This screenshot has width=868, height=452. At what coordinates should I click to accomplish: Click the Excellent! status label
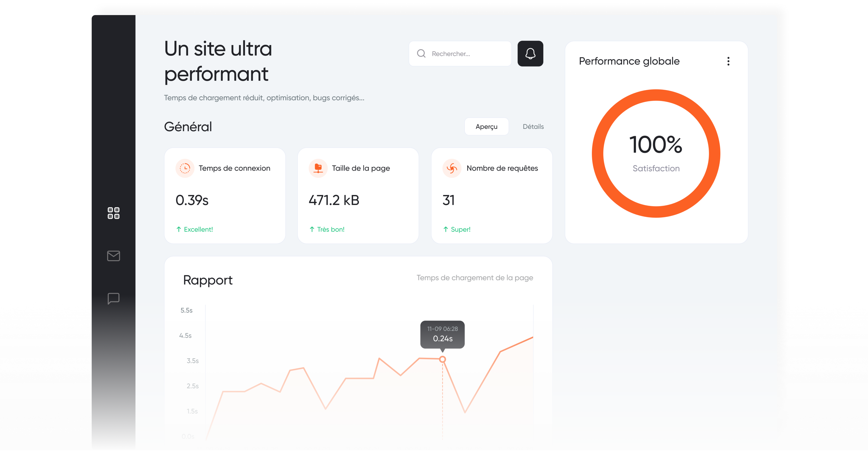[198, 230]
